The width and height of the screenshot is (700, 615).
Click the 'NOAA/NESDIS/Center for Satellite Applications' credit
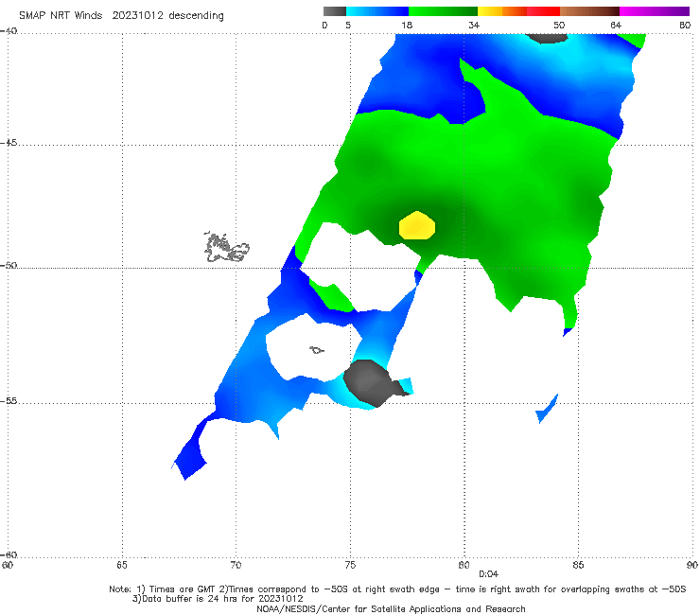[x=391, y=608]
